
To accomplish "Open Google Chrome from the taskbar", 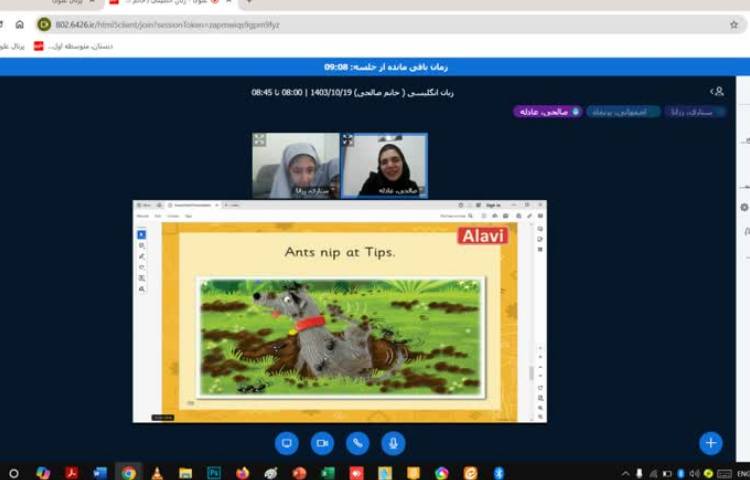I will tap(128, 473).
